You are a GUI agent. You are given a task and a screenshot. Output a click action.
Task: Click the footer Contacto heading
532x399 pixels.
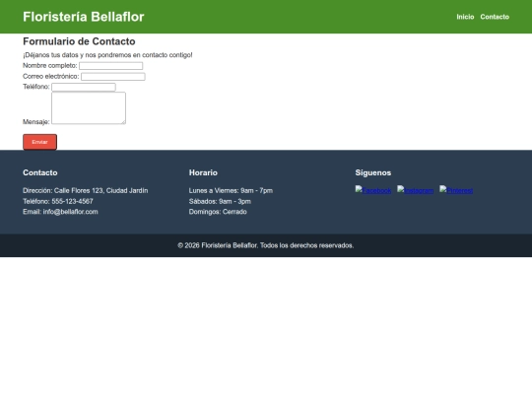(40, 172)
